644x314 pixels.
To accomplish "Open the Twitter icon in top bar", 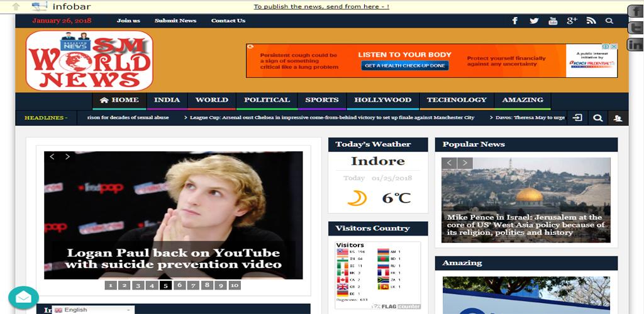I will [534, 21].
